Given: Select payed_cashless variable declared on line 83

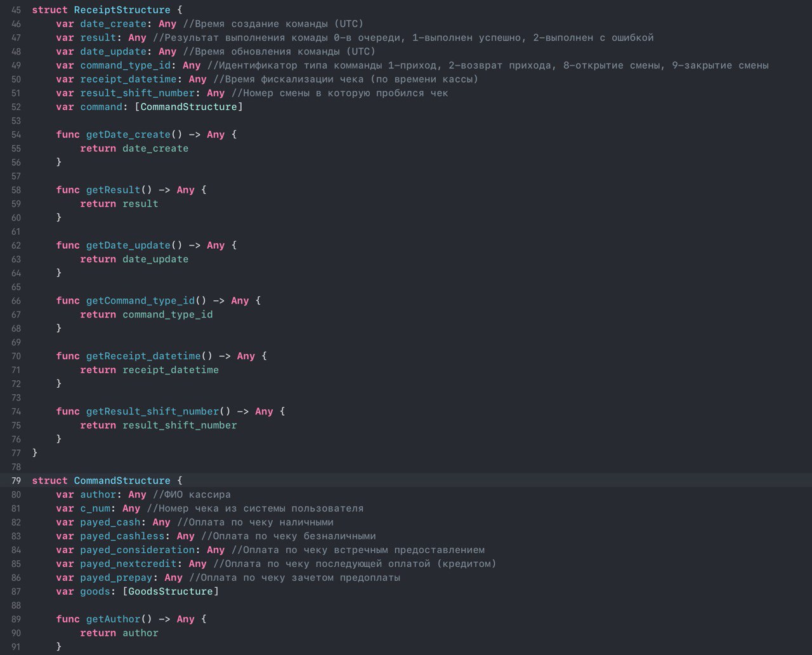Looking at the screenshot, I should pyautogui.click(x=122, y=536).
